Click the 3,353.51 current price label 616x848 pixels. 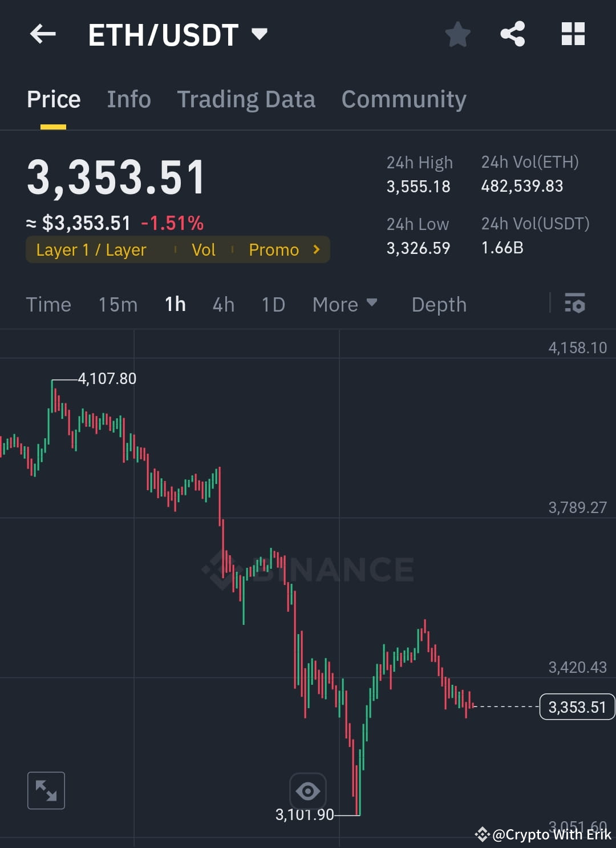pos(576,706)
